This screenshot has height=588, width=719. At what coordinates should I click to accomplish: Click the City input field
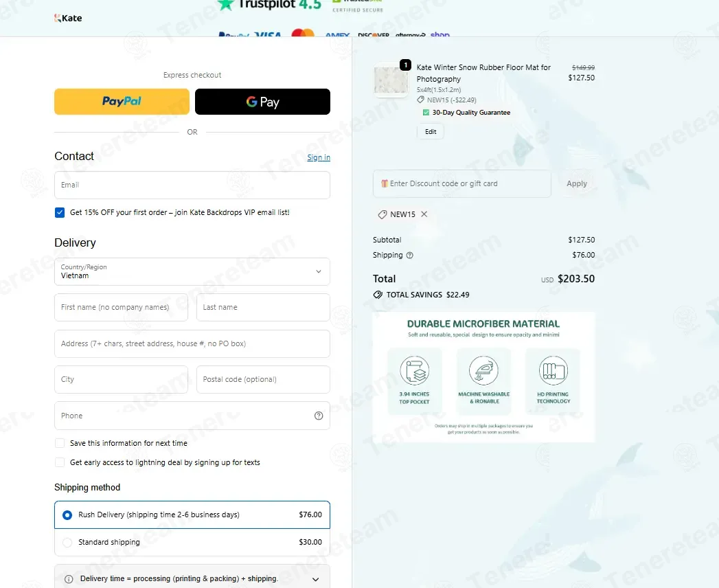(x=121, y=379)
